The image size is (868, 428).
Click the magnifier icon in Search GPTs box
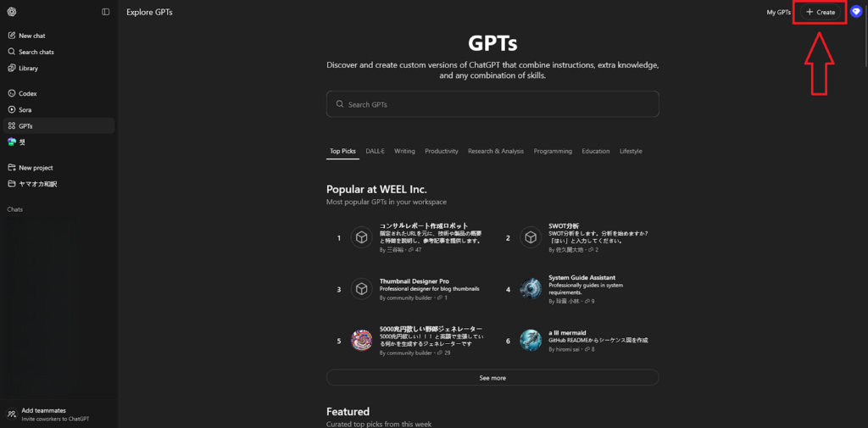pyautogui.click(x=340, y=104)
